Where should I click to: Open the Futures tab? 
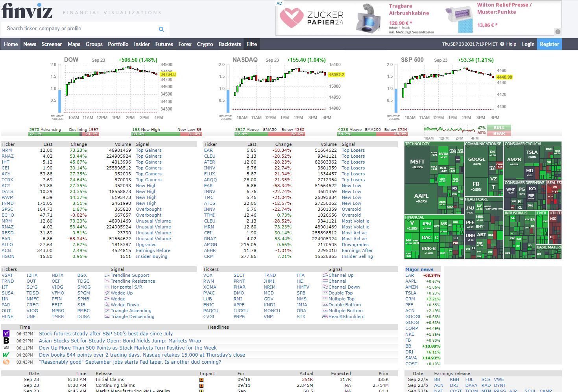point(164,44)
